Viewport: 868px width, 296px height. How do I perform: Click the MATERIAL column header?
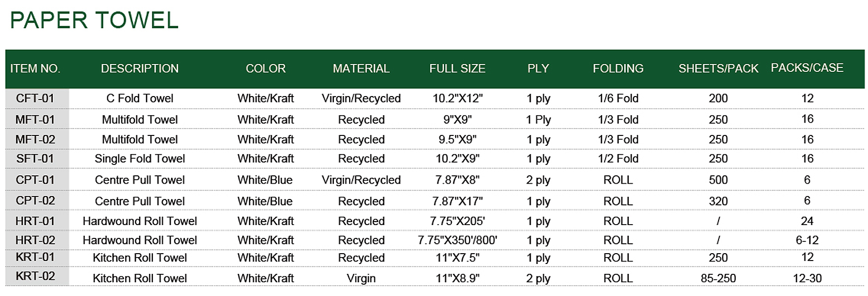[361, 68]
